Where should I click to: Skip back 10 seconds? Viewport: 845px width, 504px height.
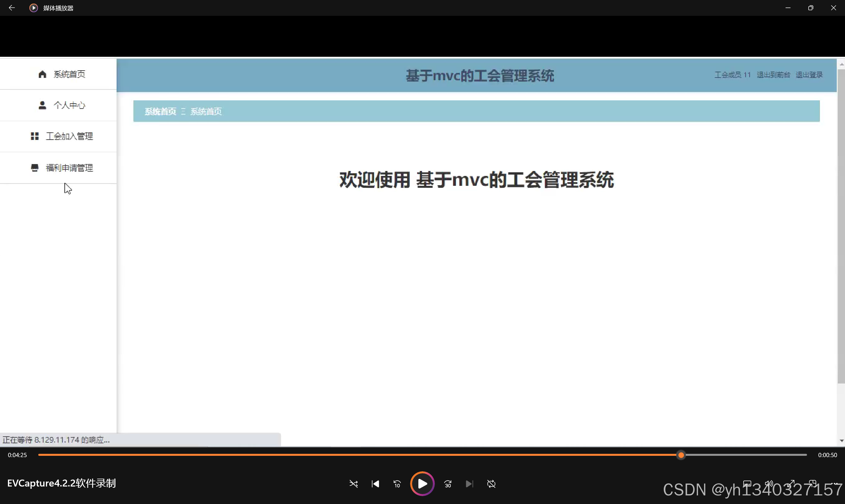397,484
